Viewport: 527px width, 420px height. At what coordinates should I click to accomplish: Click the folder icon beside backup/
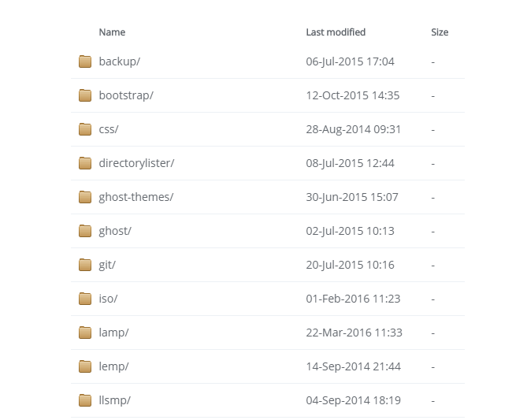(85, 61)
